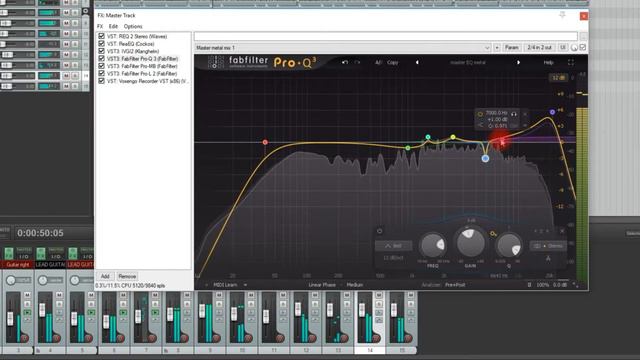Image resolution: width=640 pixels, height=360 pixels.
Task: Toggle A/B state in Pro-Q 3
Action: click(378, 62)
